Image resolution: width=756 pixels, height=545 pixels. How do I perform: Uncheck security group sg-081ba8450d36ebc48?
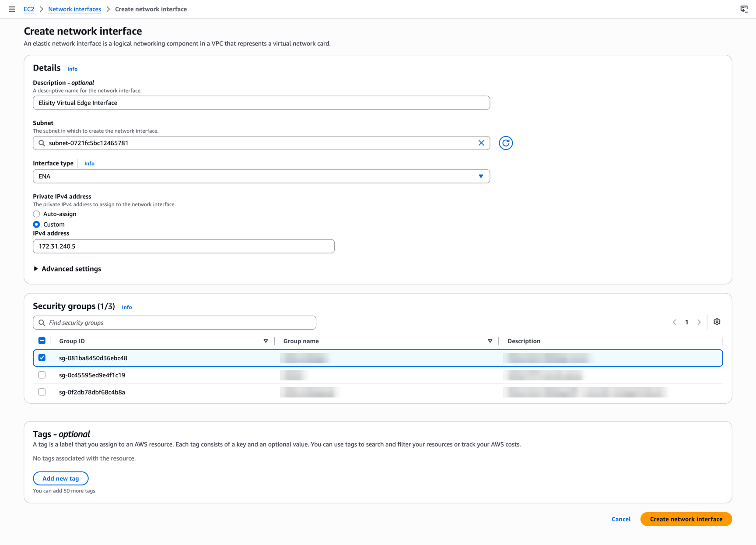point(42,358)
